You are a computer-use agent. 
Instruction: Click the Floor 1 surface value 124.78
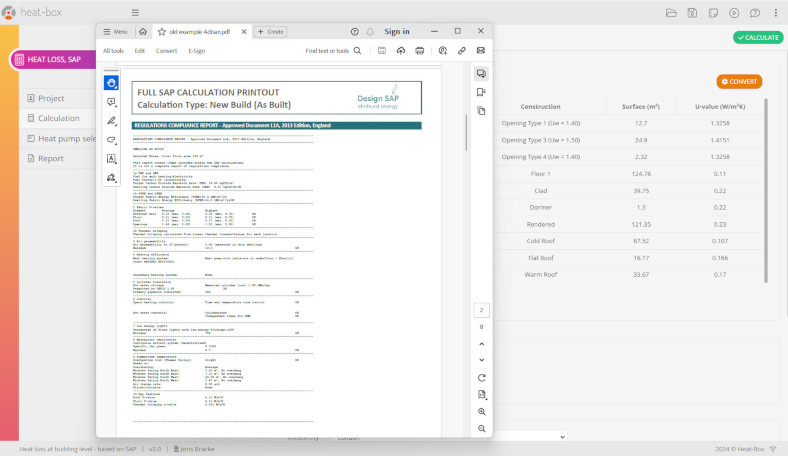click(x=641, y=174)
